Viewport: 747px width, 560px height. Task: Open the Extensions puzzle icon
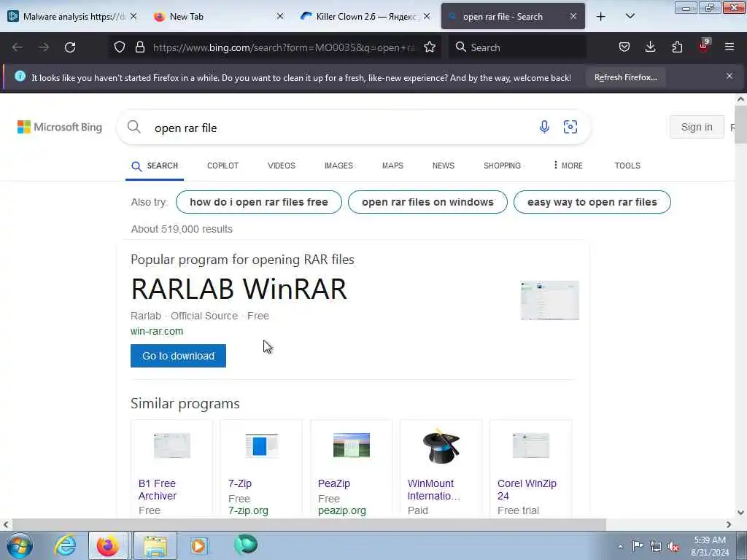(677, 47)
